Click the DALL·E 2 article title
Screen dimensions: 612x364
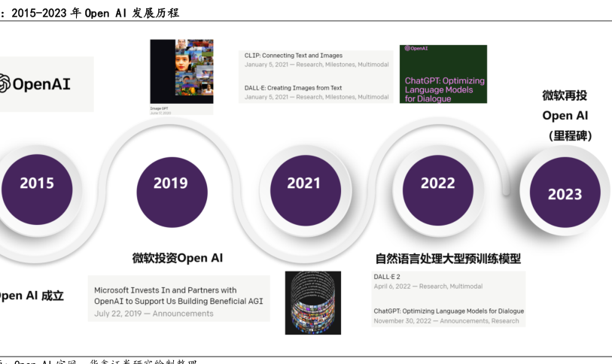tap(388, 277)
